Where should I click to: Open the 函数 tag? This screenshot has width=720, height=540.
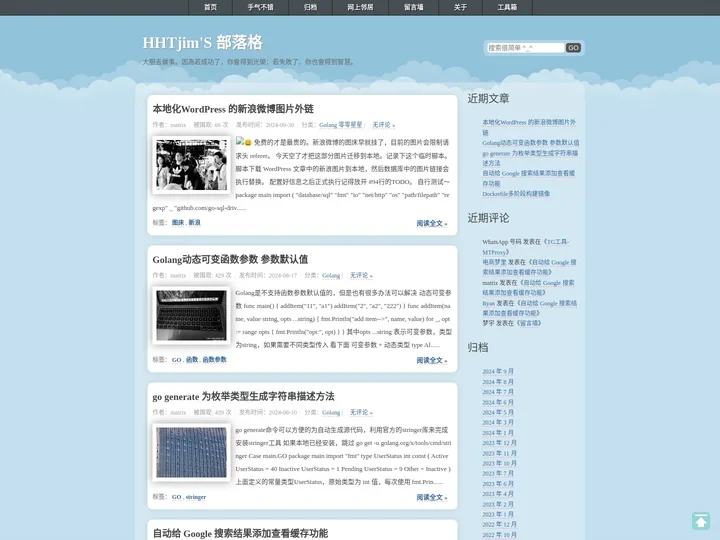[x=192, y=360]
